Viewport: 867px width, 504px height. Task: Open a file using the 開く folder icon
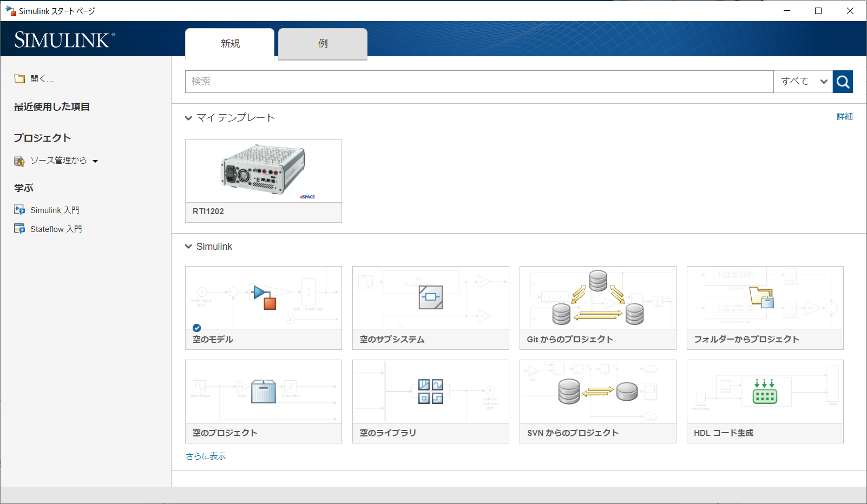pyautogui.click(x=20, y=78)
